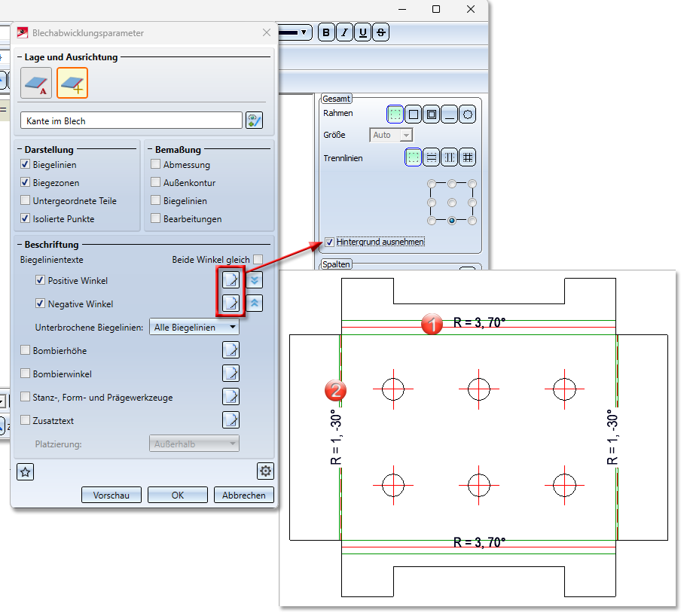
Task: Open text editor for Positive Winkel
Action: click(x=231, y=279)
